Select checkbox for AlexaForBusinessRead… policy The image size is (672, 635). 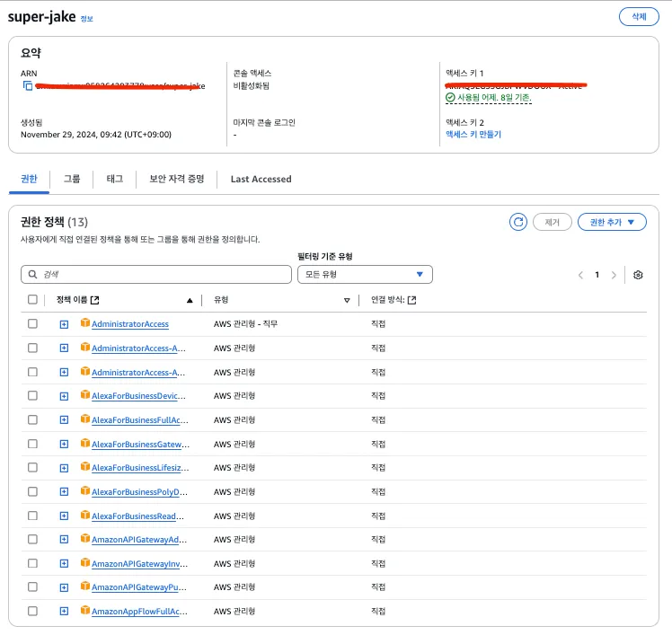point(32,516)
